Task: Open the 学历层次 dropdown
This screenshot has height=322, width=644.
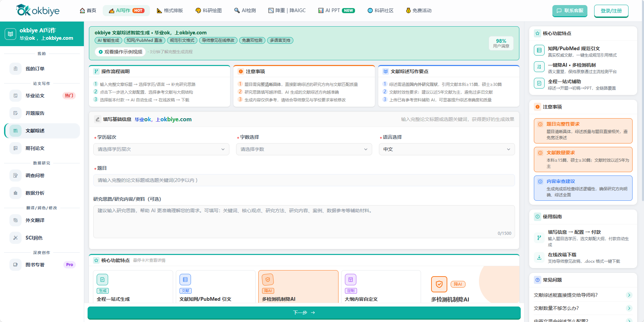Action: coord(161,149)
